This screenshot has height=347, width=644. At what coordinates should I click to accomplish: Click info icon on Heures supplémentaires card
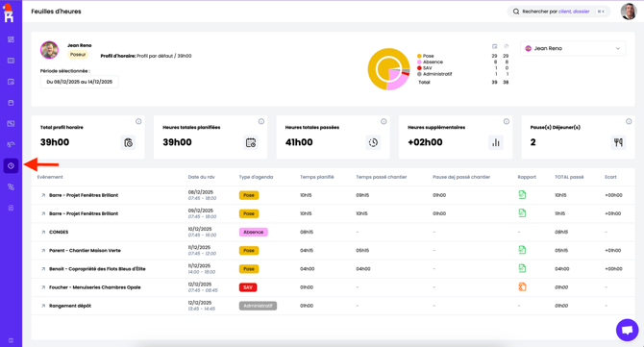pos(507,121)
